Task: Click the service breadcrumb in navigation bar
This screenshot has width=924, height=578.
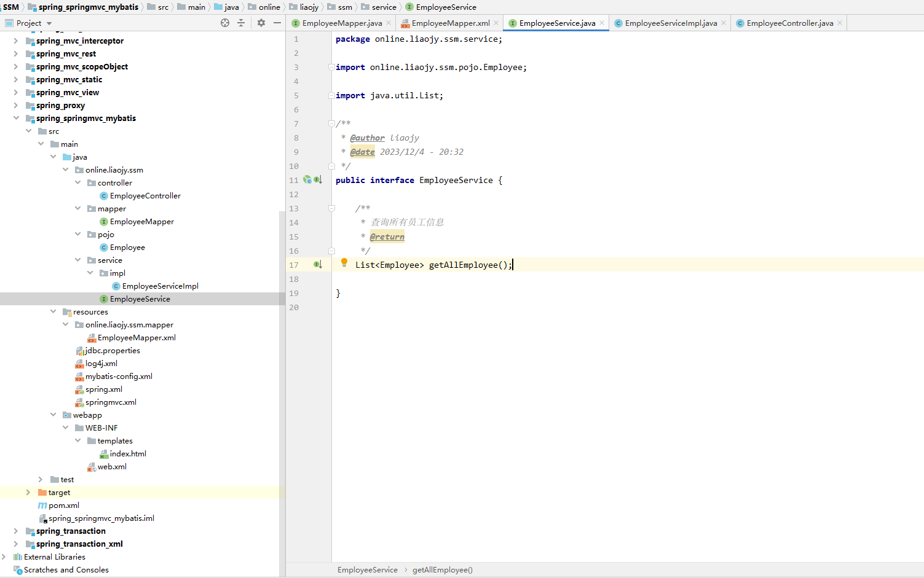Action: (x=384, y=7)
